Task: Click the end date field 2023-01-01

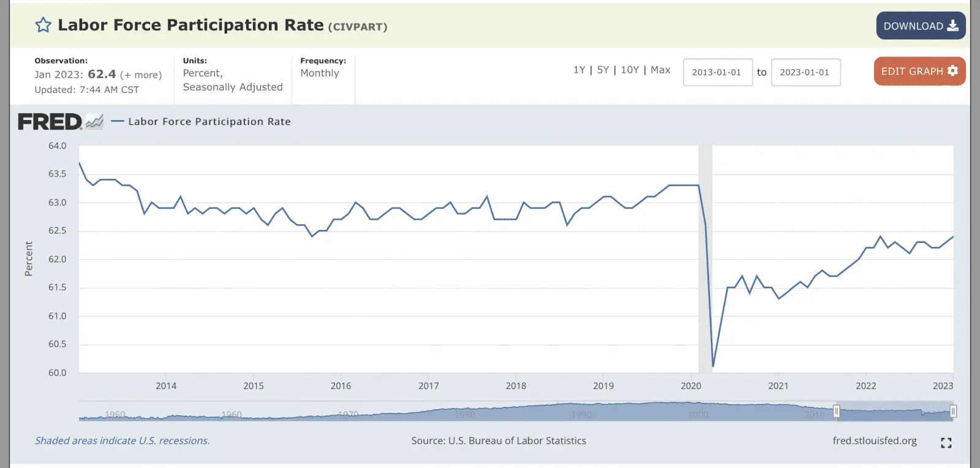Action: click(805, 72)
